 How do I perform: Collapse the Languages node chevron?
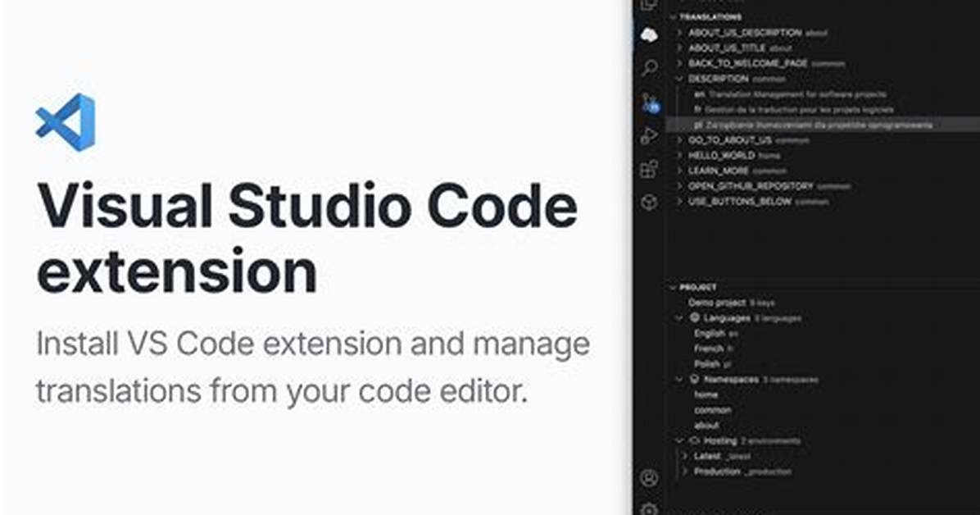[x=680, y=318]
